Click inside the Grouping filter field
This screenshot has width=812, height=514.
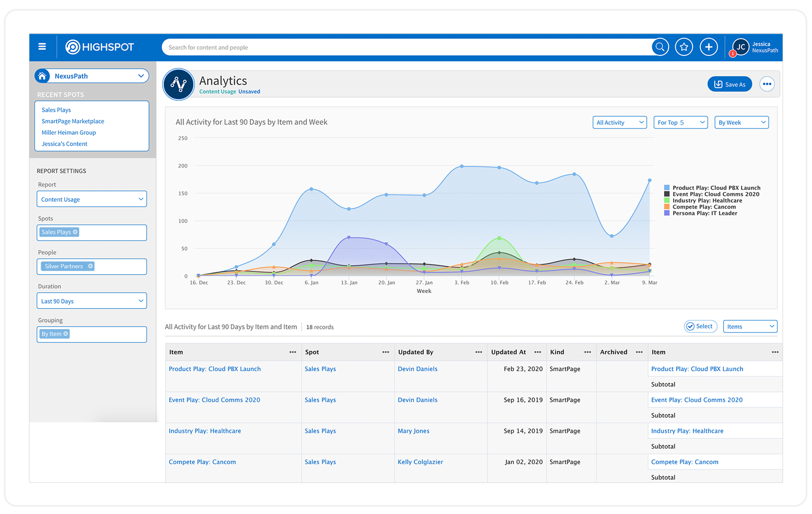pyautogui.click(x=92, y=334)
